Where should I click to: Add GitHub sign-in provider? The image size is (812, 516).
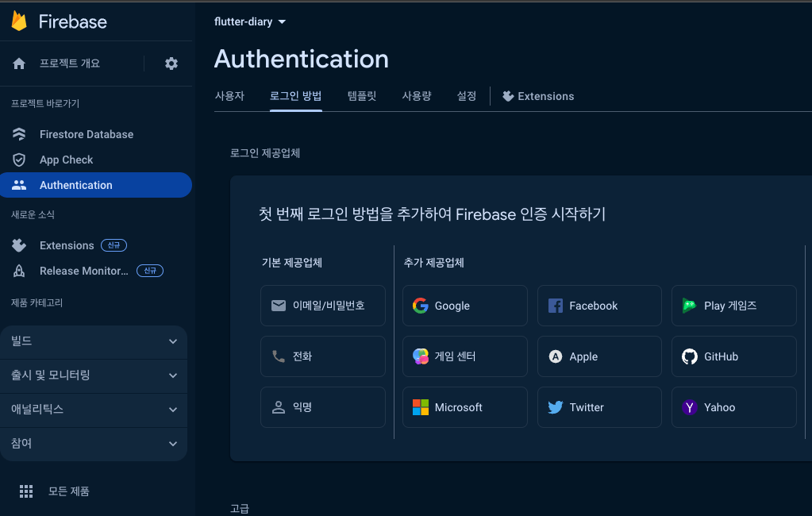(x=733, y=356)
